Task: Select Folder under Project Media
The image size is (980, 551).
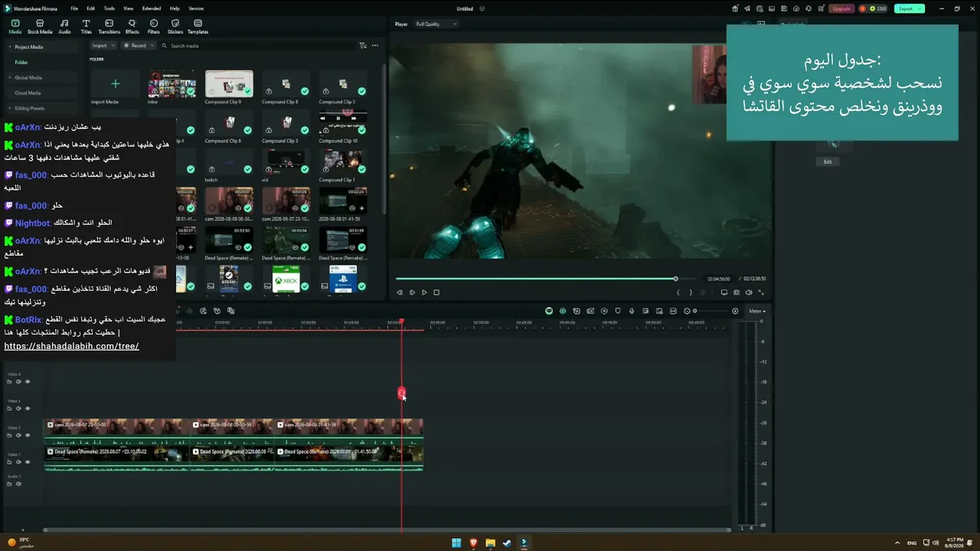Action: pyautogui.click(x=21, y=62)
